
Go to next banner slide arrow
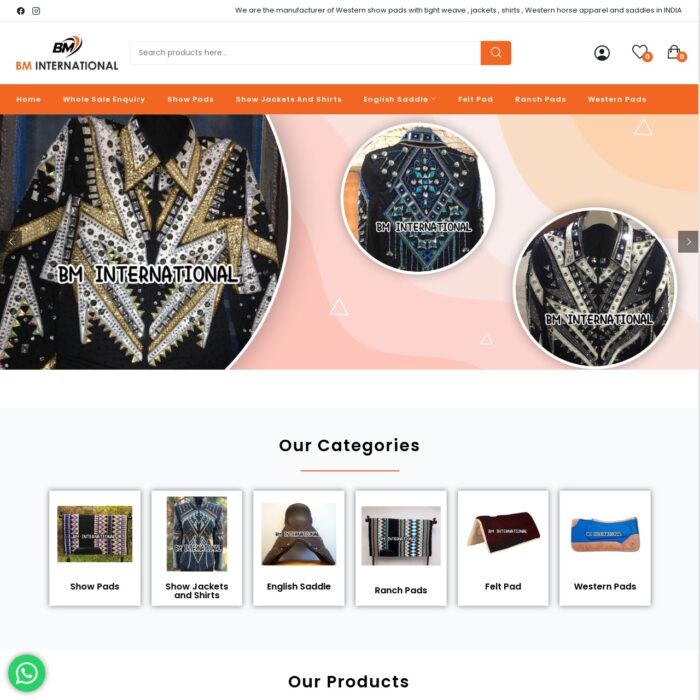point(688,242)
